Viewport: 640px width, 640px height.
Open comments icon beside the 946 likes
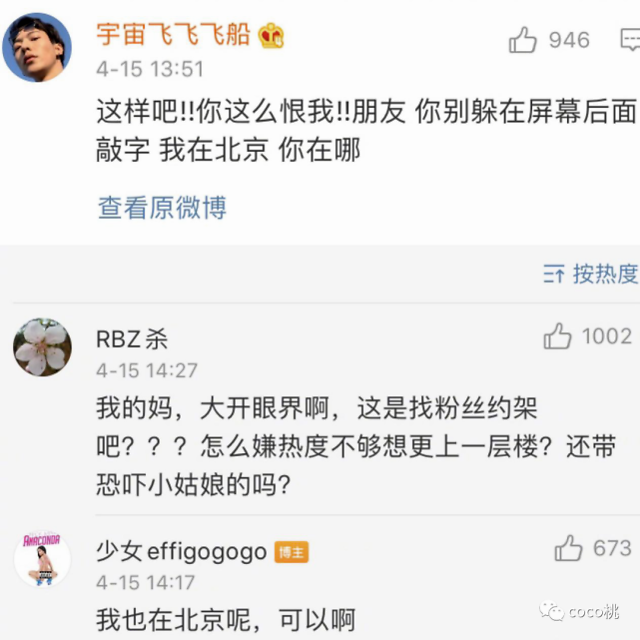[630, 40]
